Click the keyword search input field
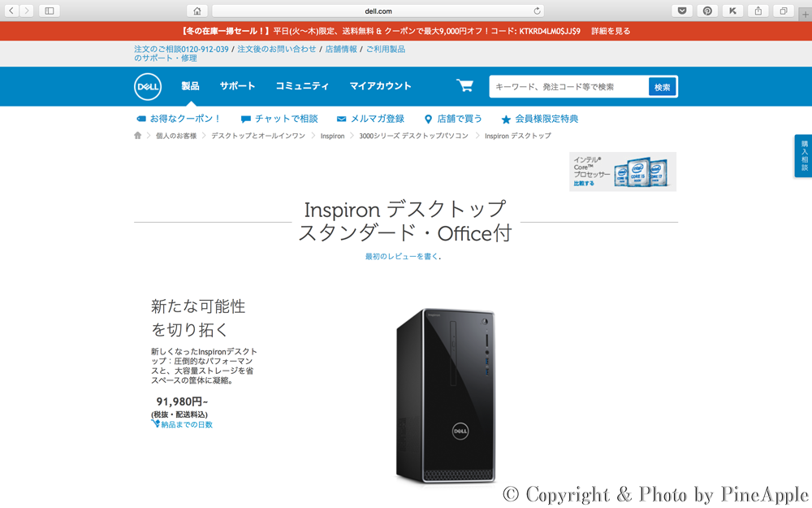The width and height of the screenshot is (812, 508). (569, 87)
